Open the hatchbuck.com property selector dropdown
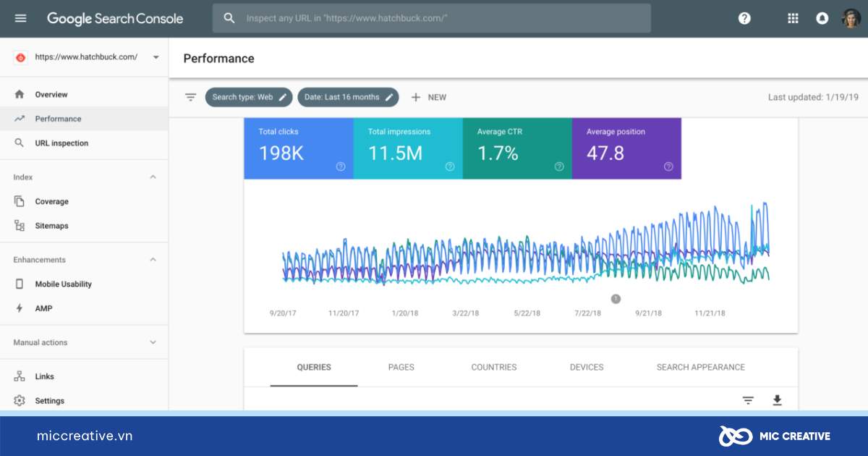 pyautogui.click(x=86, y=57)
